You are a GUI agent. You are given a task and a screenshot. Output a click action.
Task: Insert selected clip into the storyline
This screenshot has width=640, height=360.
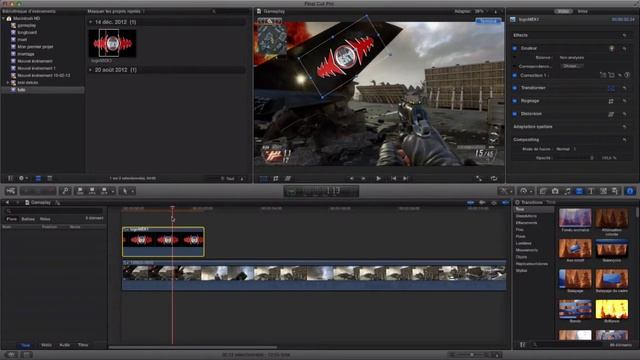tap(92, 191)
